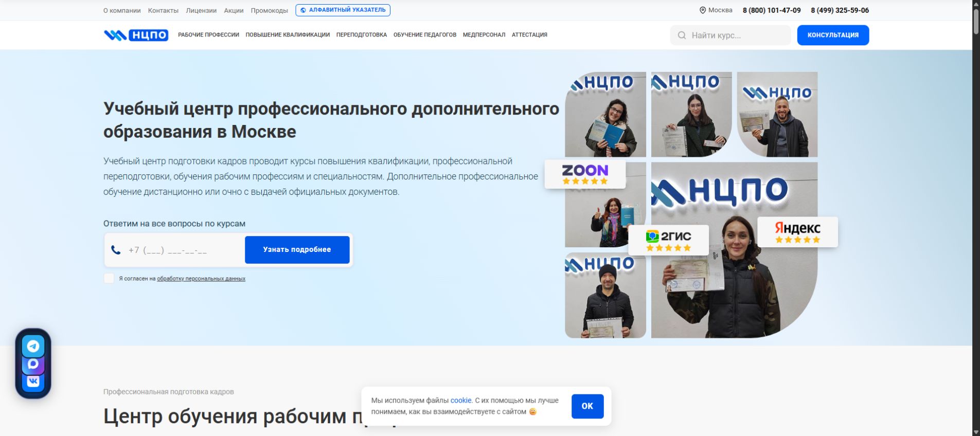Image resolution: width=980 pixels, height=436 pixels.
Task: Click the НЦПО site logo
Action: pos(136,35)
